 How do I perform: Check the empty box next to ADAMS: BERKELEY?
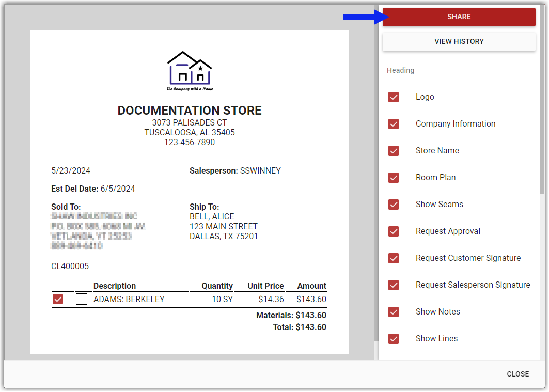click(82, 299)
